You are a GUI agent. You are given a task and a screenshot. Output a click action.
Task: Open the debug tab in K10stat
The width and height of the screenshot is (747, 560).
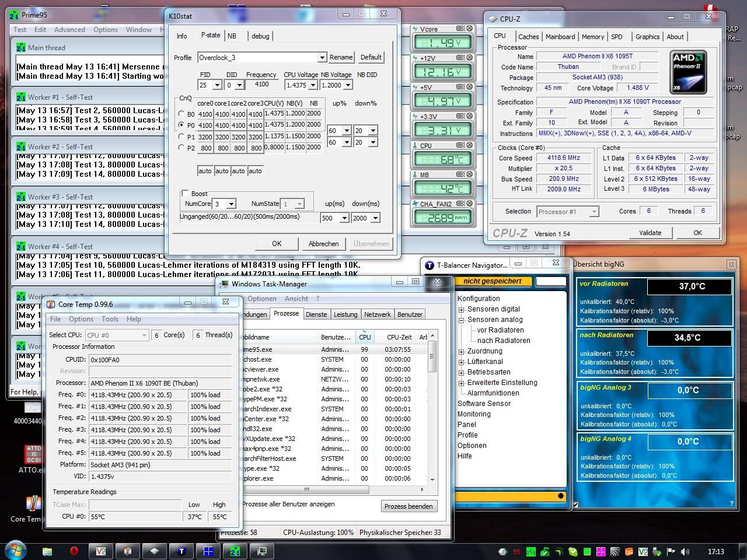click(x=260, y=36)
